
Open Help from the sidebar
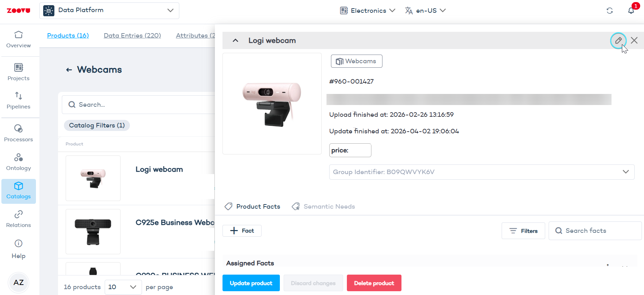19,249
